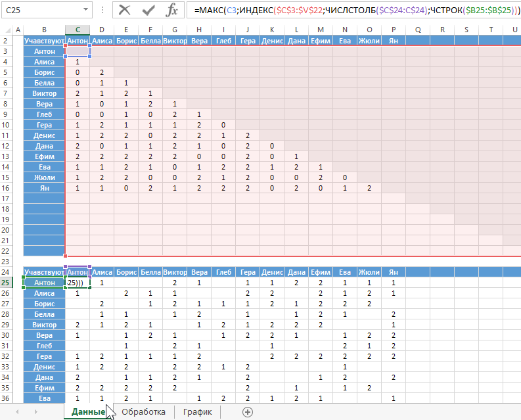This screenshot has width=521, height=420.
Task: Click the Жюли column header in row 24
Action: [369, 272]
